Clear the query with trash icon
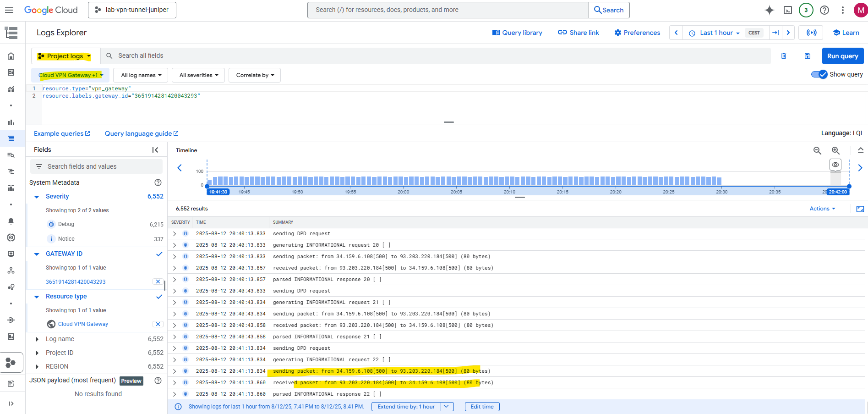Viewport: 868px width, 414px height. (x=784, y=56)
